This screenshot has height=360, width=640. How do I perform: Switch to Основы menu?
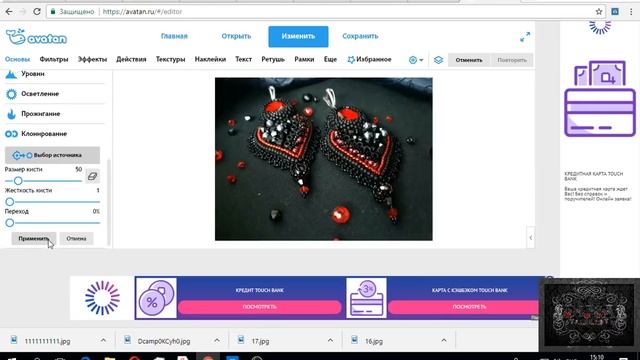pyautogui.click(x=18, y=59)
